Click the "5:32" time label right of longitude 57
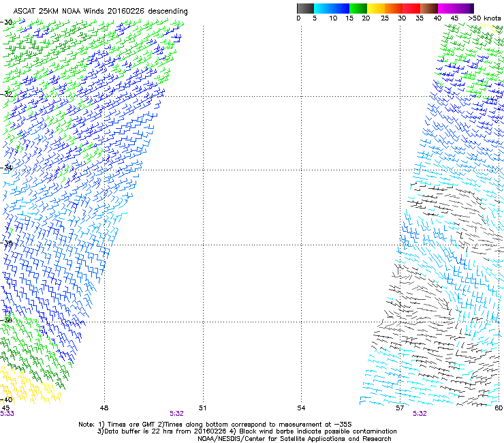The height and width of the screenshot is (443, 504). click(x=420, y=414)
